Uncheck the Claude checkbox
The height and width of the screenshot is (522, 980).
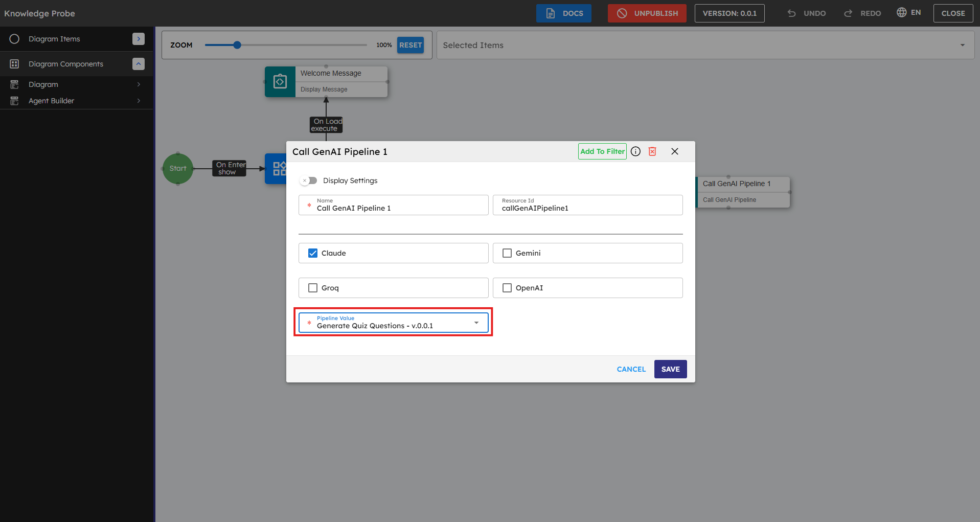tap(313, 253)
